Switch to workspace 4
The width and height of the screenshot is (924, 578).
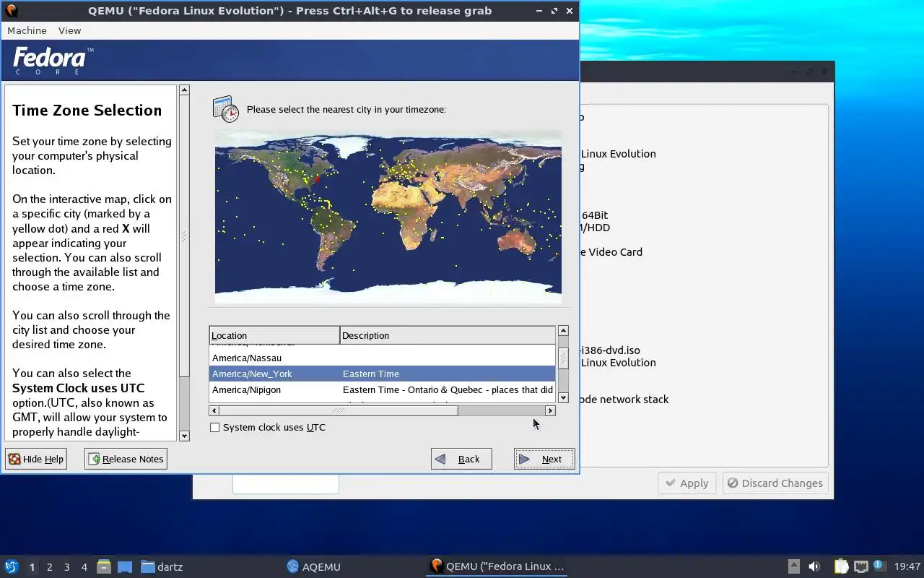pos(84,567)
